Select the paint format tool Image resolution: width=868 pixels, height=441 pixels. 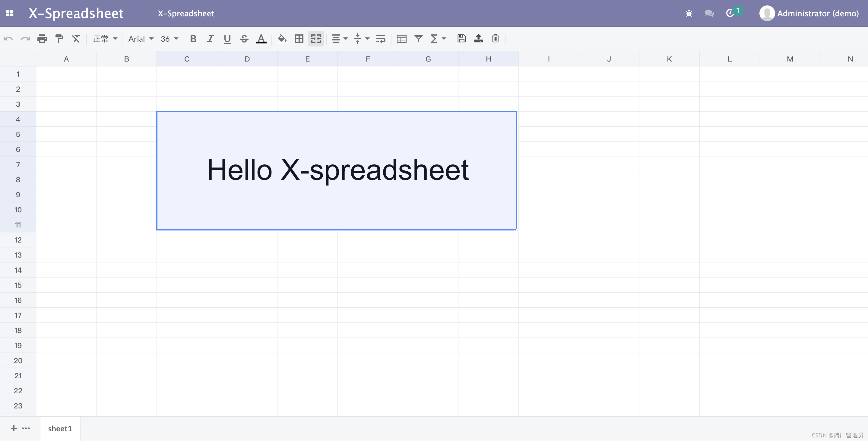(59, 39)
